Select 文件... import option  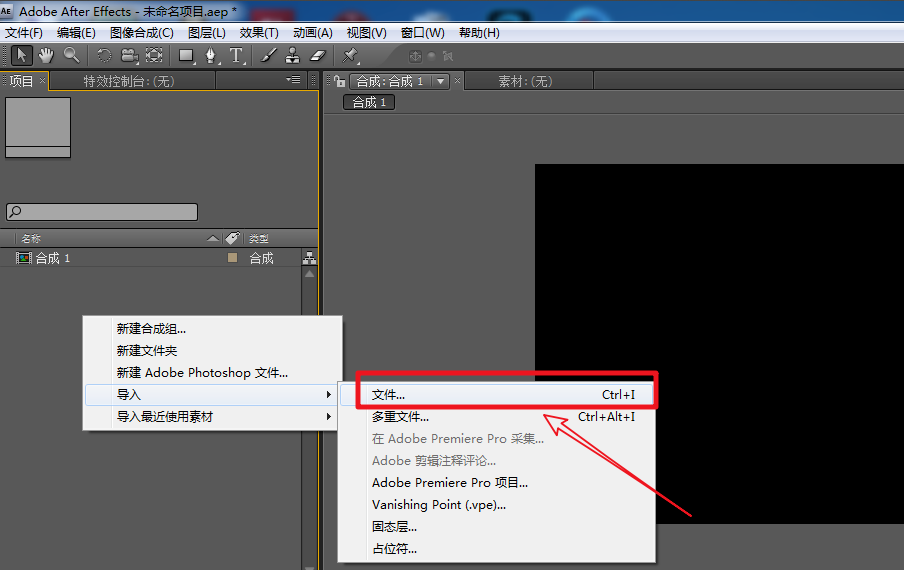pyautogui.click(x=496, y=395)
